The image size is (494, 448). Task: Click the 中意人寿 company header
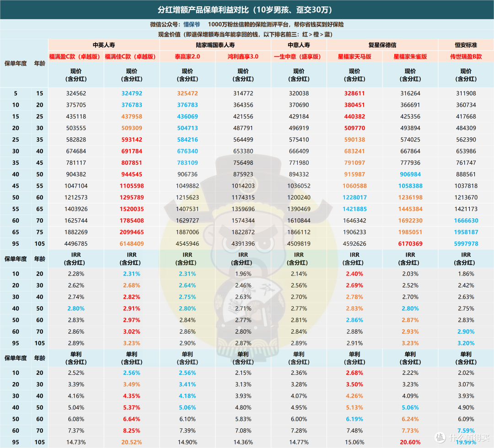pos(299,45)
